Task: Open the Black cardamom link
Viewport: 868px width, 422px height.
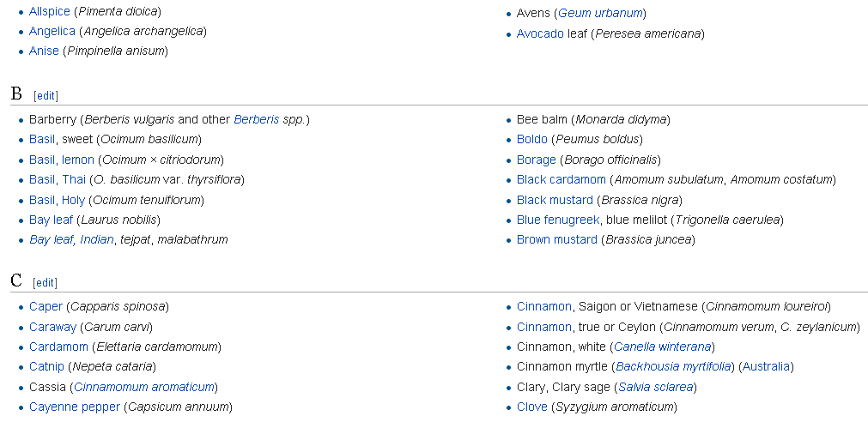Action: [561, 180]
